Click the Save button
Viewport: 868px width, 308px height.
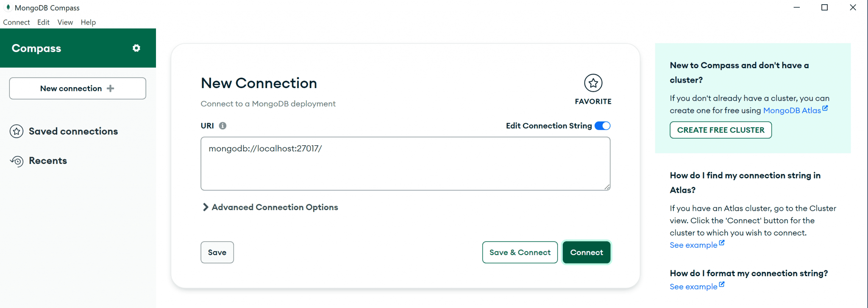pyautogui.click(x=217, y=253)
